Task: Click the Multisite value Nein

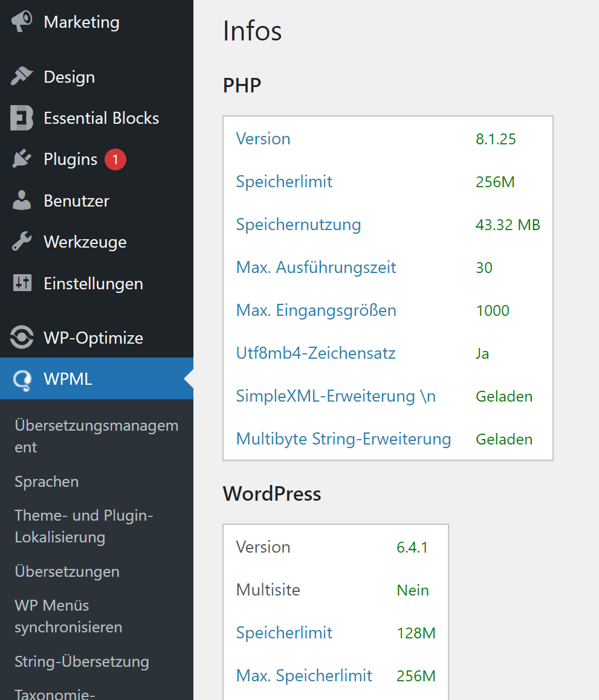Action: (413, 590)
